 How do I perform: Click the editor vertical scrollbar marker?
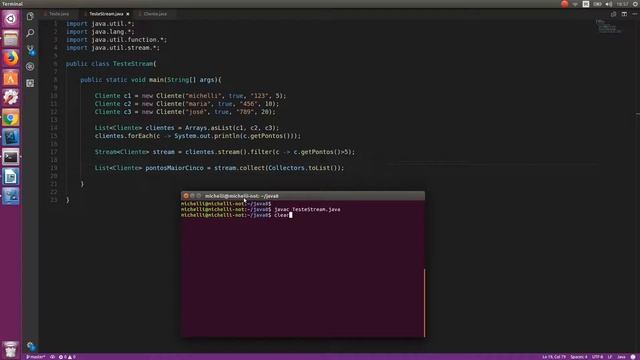pyautogui.click(x=638, y=114)
